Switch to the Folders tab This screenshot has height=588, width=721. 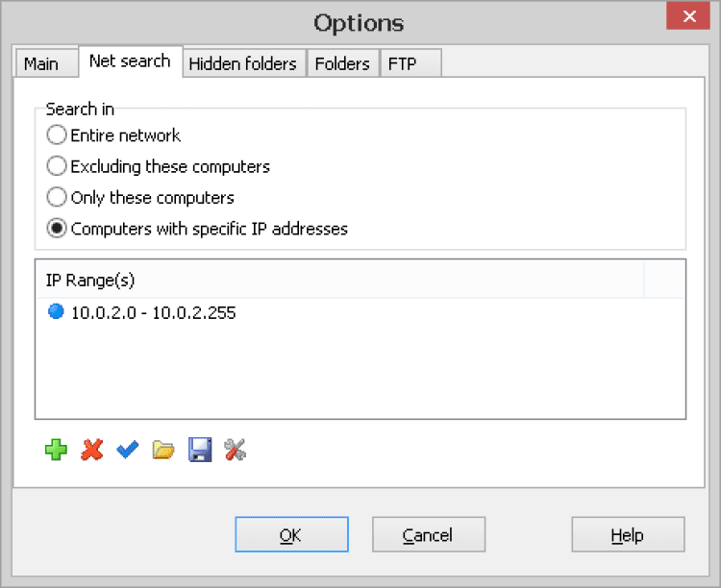pos(342,63)
